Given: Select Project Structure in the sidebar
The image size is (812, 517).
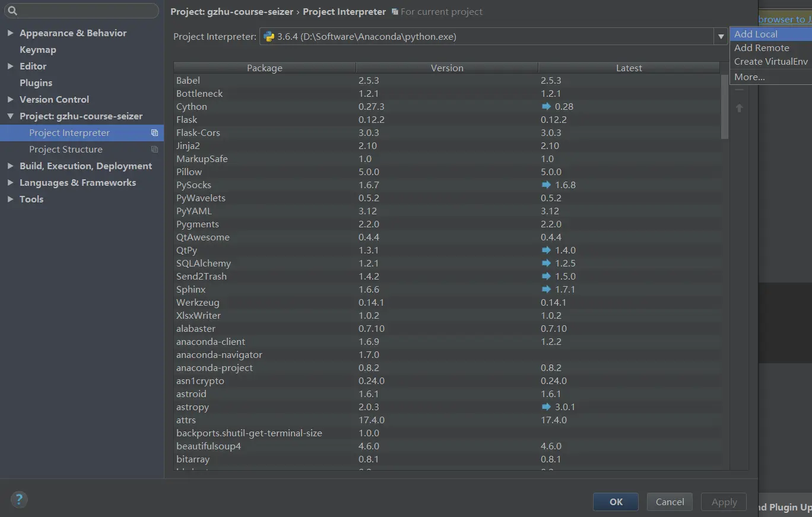Looking at the screenshot, I should click(x=82, y=150).
